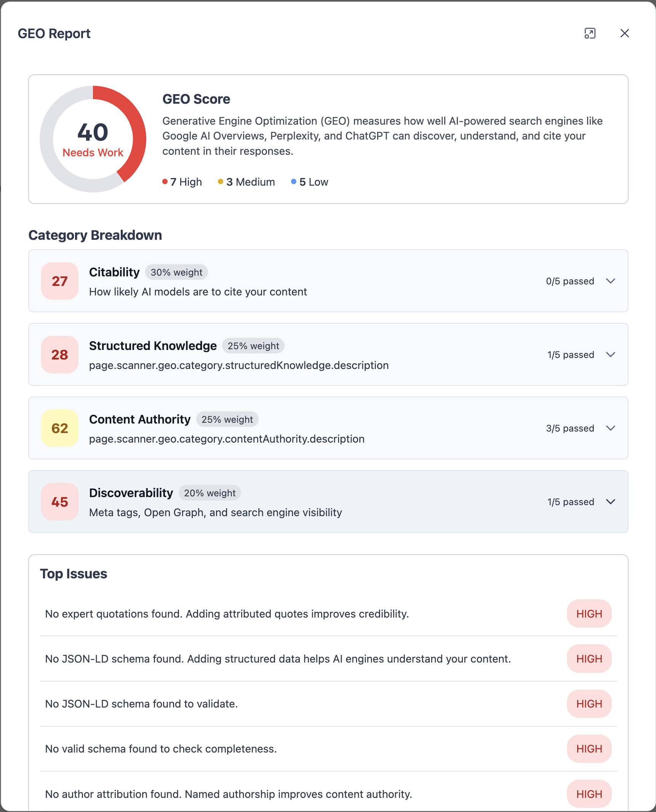This screenshot has width=656, height=812.
Task: Select the 7 High severity indicator
Action: [x=182, y=182]
